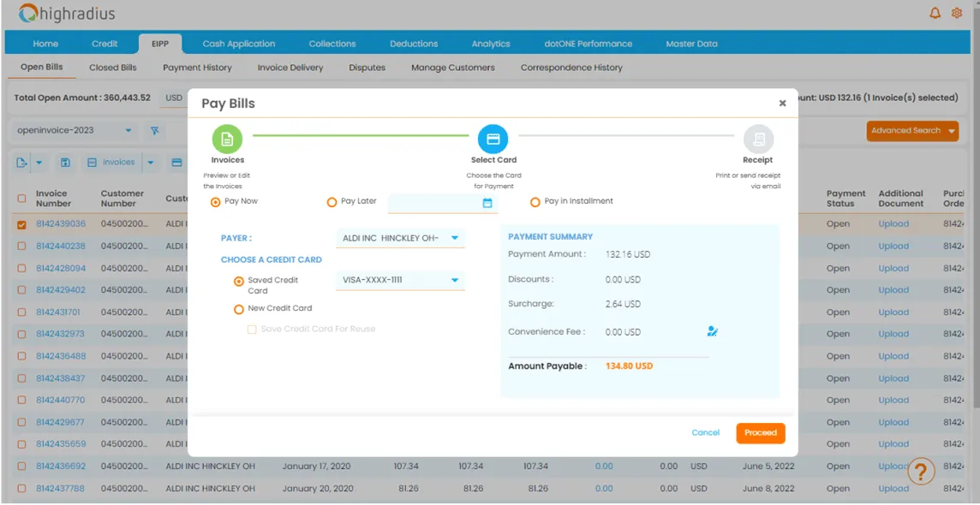Open the settings gear icon
980x505 pixels.
pos(958,13)
